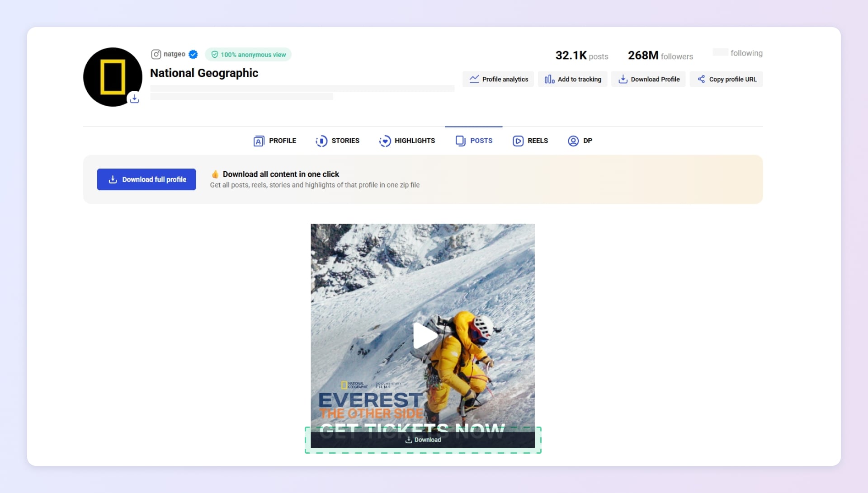Screen dimensions: 868x493
Task: Click 'Get all posts, reels, stories' description text
Action: [x=315, y=185]
